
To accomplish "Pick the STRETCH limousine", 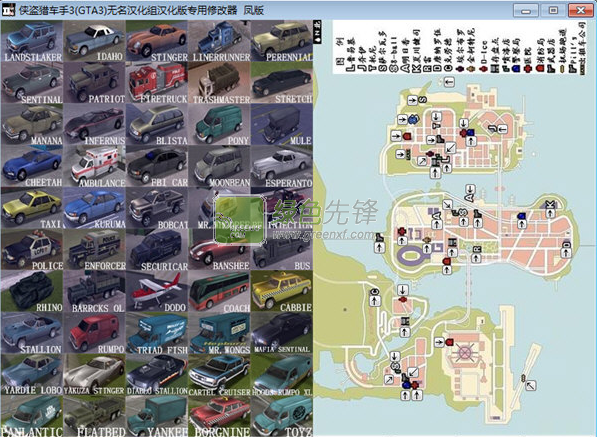I will pyautogui.click(x=282, y=83).
